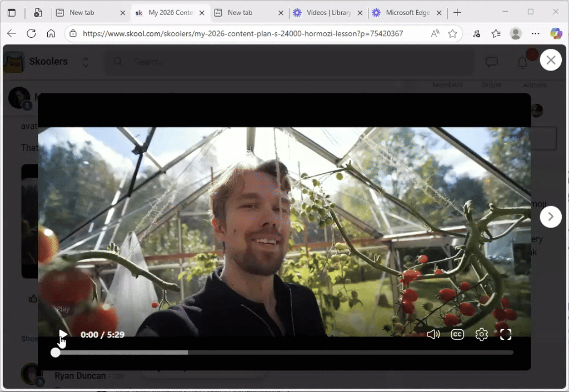This screenshot has width=569, height=392.
Task: Play the video in the lightbox
Action: [63, 334]
